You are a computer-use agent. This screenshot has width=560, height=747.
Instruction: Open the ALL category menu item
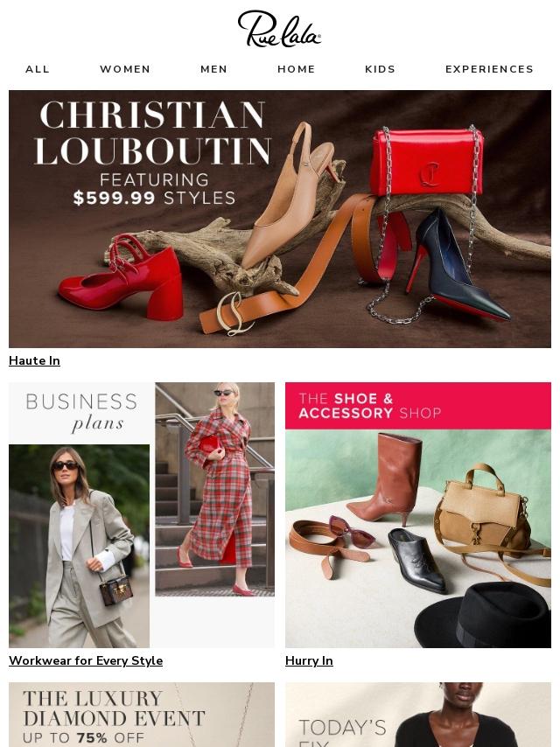point(38,69)
